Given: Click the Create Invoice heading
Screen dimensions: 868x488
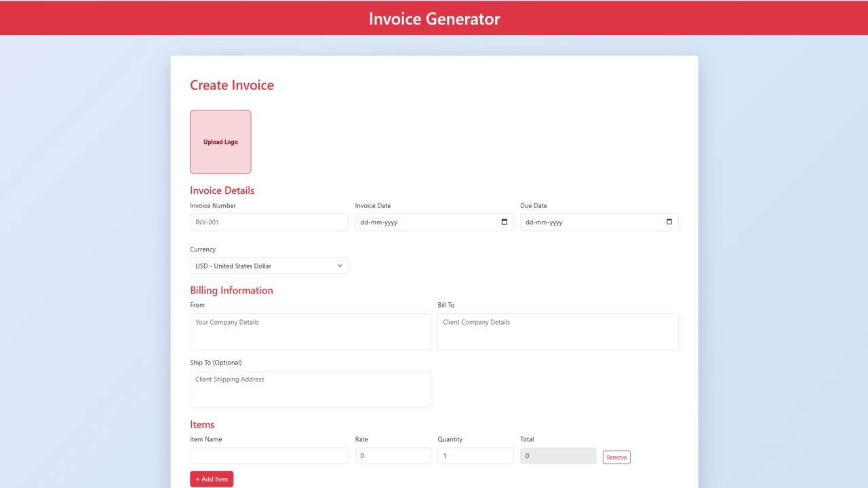Looking at the screenshot, I should pos(231,85).
